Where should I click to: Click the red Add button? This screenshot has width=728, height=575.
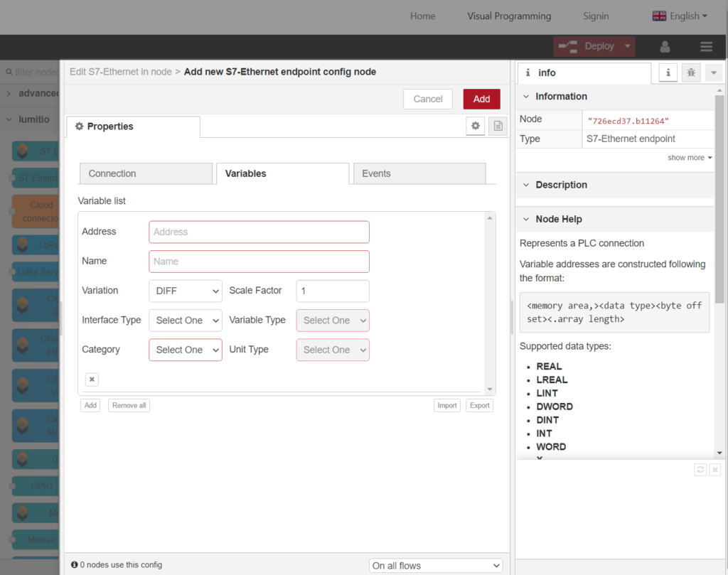pyautogui.click(x=481, y=99)
